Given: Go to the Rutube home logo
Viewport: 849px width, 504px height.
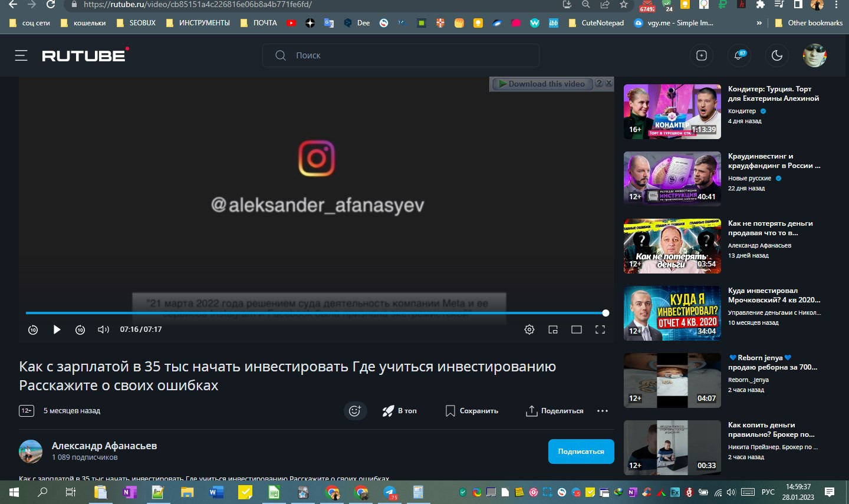Looking at the screenshot, I should pyautogui.click(x=85, y=55).
